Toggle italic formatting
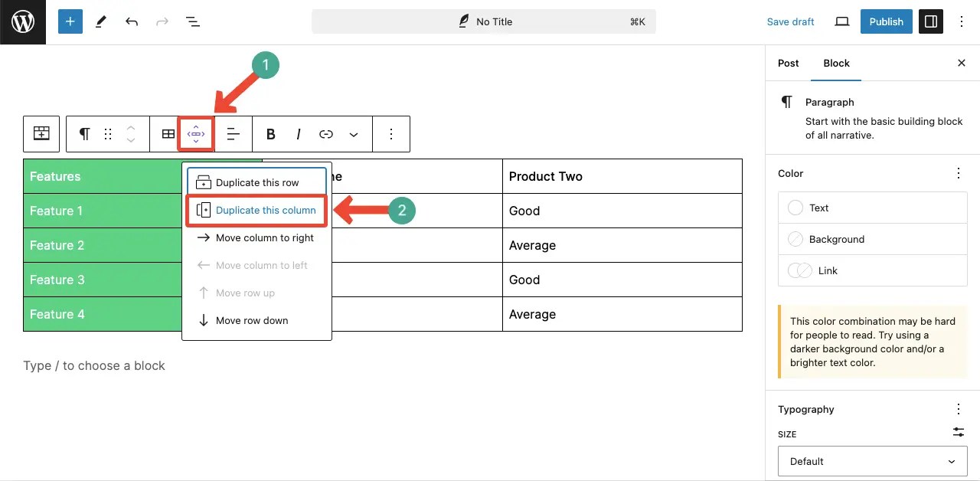This screenshot has height=481, width=980. tap(298, 133)
